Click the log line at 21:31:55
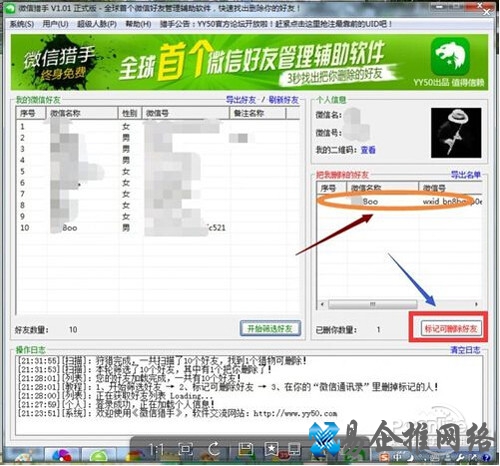This screenshot has width=500, height=466. (162, 361)
